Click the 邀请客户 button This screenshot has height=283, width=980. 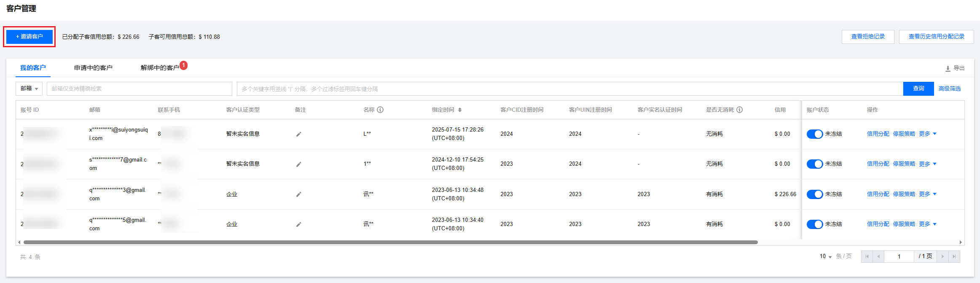point(30,37)
